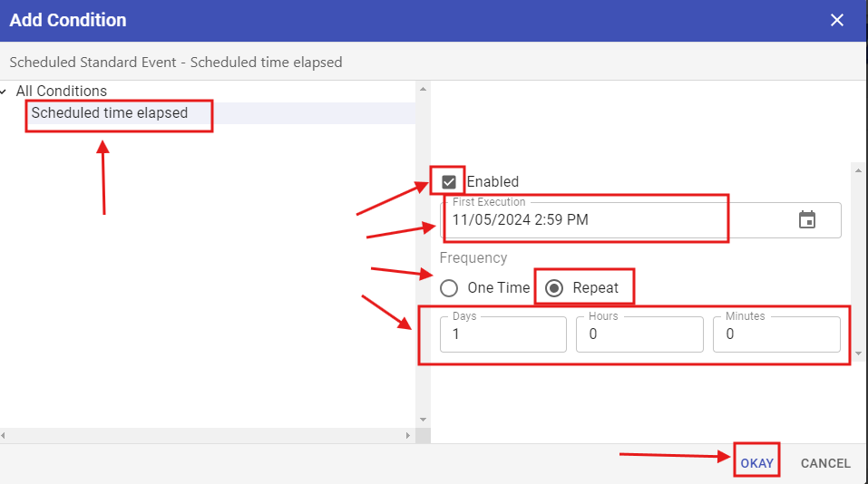Click the horizontal scrollbar right arrow
Viewport: 868px width, 484px height.
click(407, 436)
